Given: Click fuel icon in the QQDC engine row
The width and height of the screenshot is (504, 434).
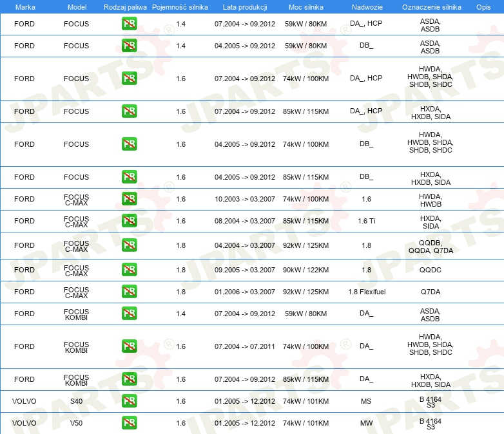Looking at the screenshot, I should [x=129, y=270].
